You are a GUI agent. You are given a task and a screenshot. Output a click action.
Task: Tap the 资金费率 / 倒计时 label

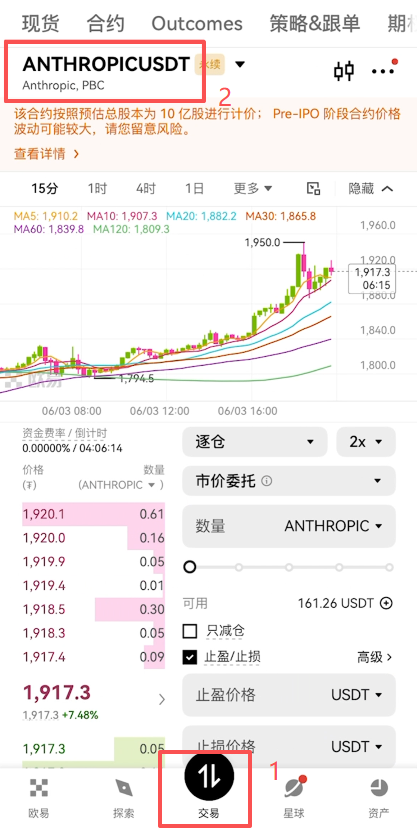(x=65, y=433)
